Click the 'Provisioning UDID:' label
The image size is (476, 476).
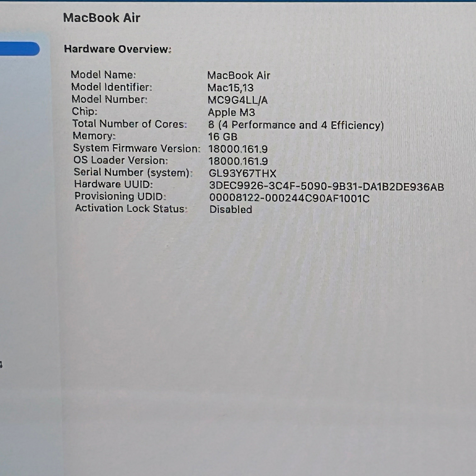[120, 196]
